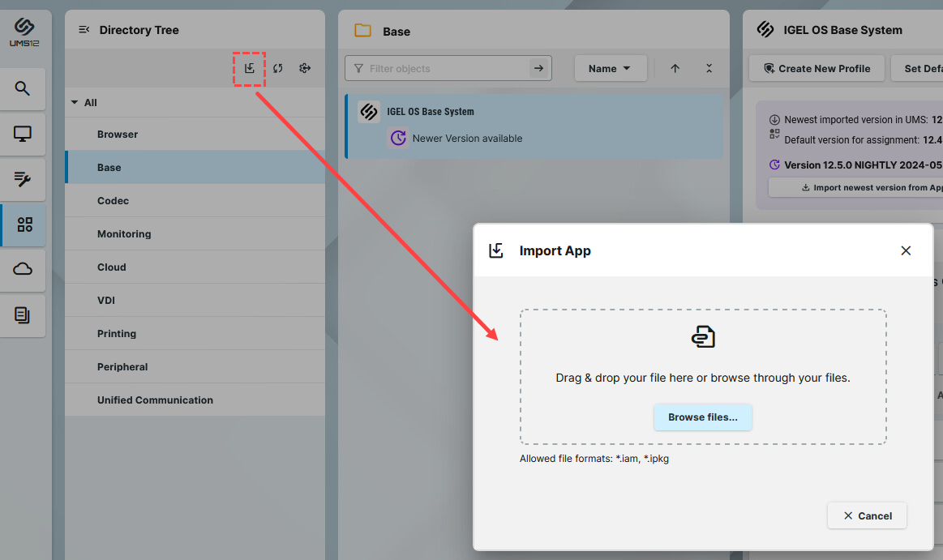Open the documents icon in left sidebar
This screenshot has height=560, width=943.
(23, 315)
